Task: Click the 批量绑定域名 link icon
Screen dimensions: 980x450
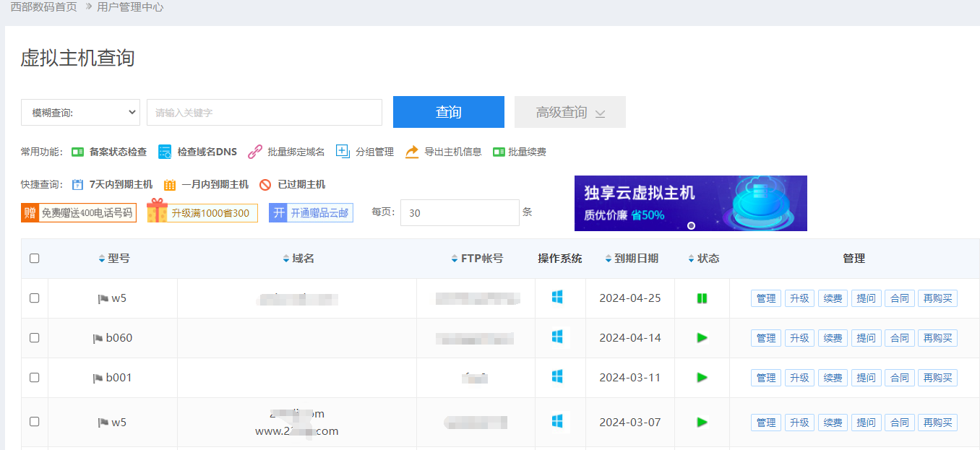Action: (x=254, y=152)
